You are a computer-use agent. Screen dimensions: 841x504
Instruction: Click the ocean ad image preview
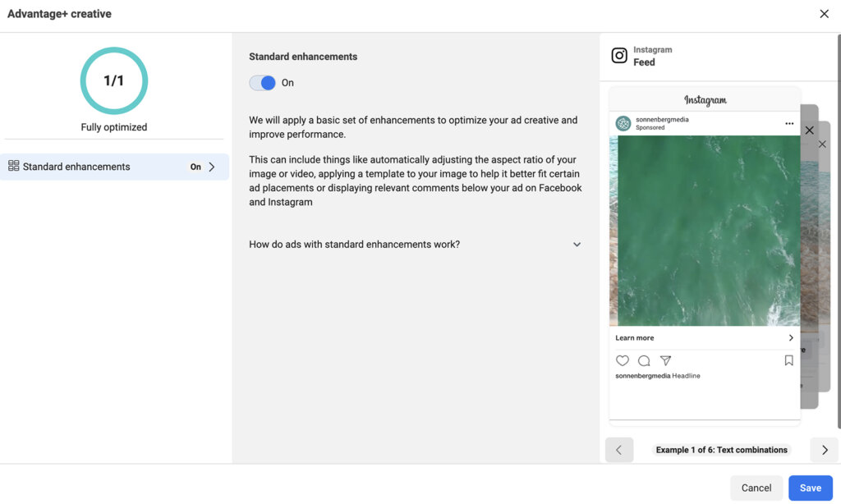705,231
